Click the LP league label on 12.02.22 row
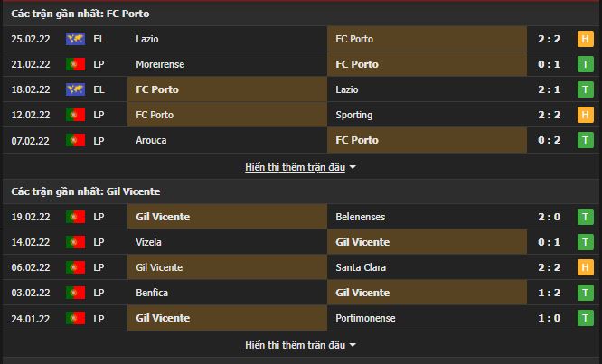This screenshot has width=602, height=364. point(99,115)
